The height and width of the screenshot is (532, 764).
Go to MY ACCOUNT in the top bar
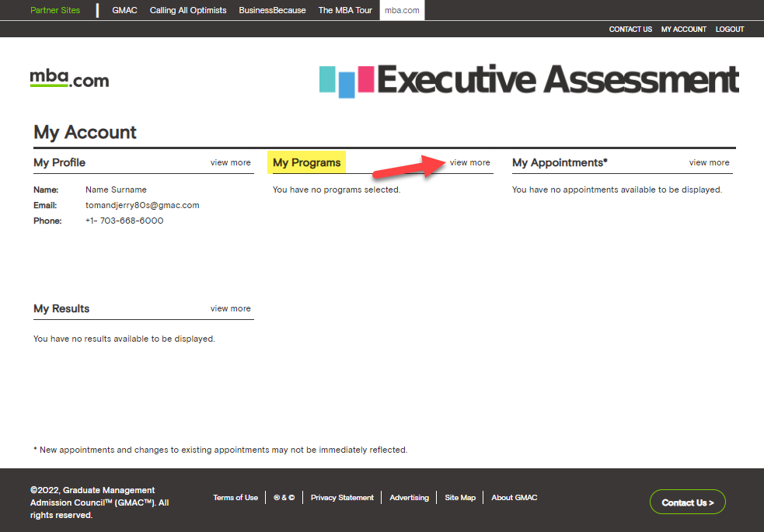[684, 30]
